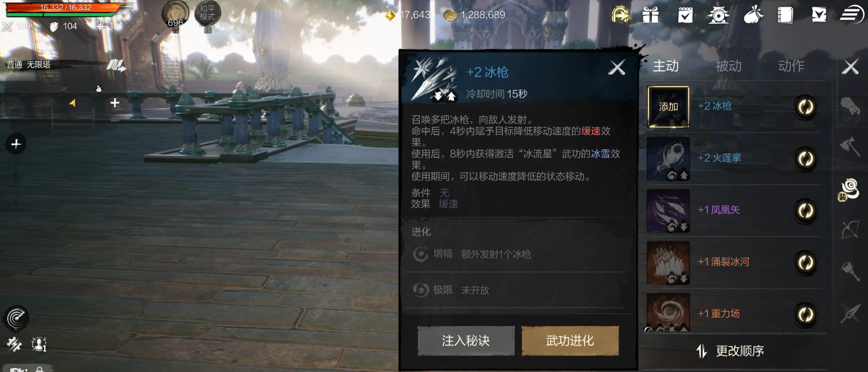The width and height of the screenshot is (868, 372).
Task: Switch to the 动作 tab
Action: tap(791, 66)
